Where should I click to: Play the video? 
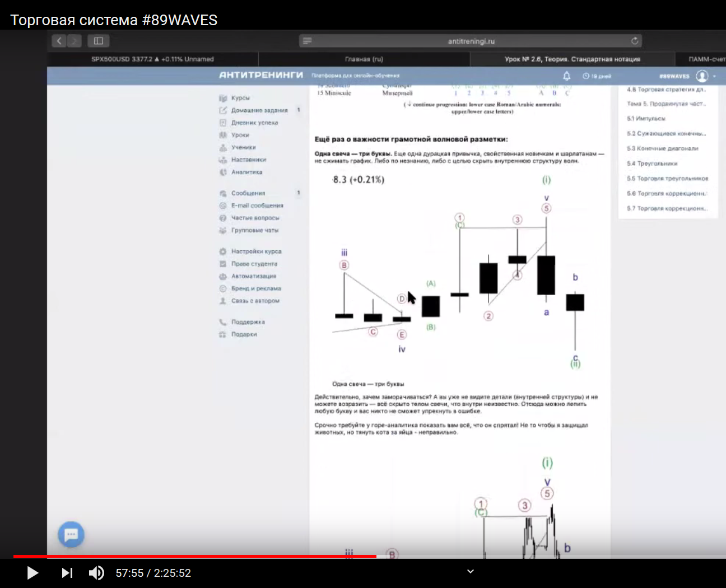tap(32, 573)
